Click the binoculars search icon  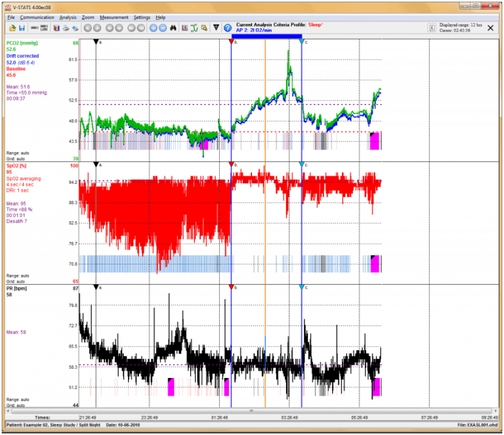[173, 28]
